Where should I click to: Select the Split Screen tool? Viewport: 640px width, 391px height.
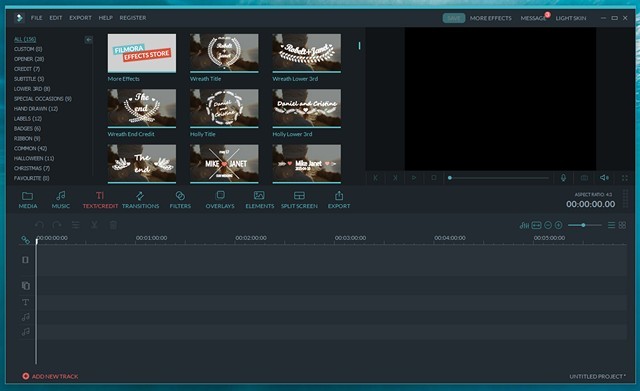[299, 200]
